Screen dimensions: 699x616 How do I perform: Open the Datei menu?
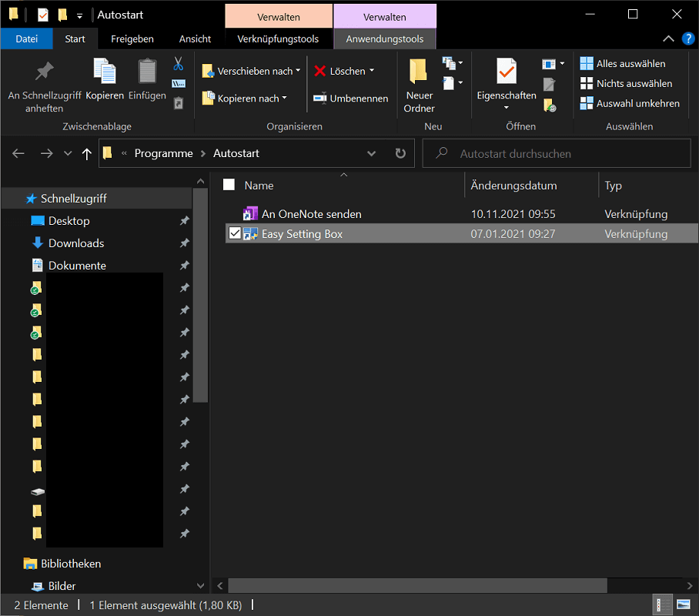(x=27, y=38)
